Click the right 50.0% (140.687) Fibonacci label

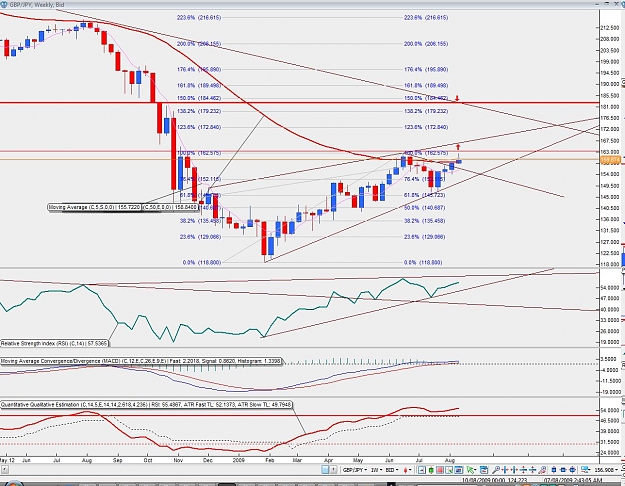coord(425,208)
